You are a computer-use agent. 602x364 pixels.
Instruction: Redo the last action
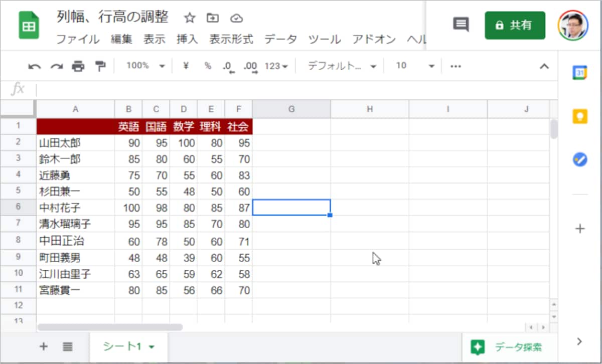[x=56, y=66]
